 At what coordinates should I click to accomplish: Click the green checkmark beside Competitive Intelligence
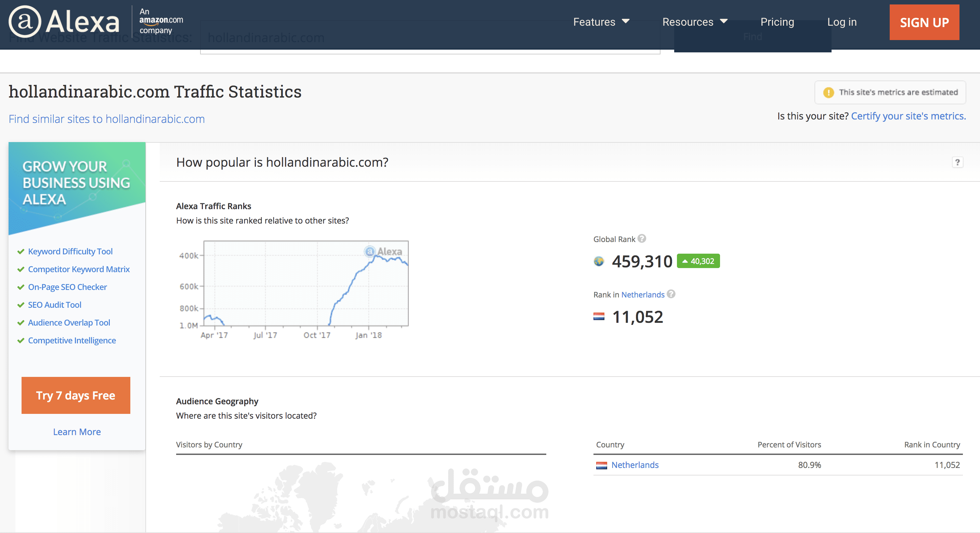point(21,341)
